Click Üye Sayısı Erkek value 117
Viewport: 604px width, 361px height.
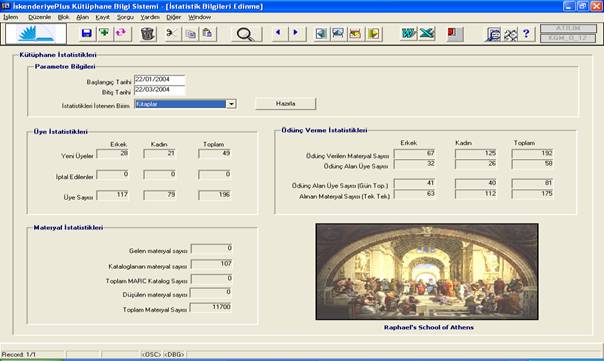(x=112, y=195)
